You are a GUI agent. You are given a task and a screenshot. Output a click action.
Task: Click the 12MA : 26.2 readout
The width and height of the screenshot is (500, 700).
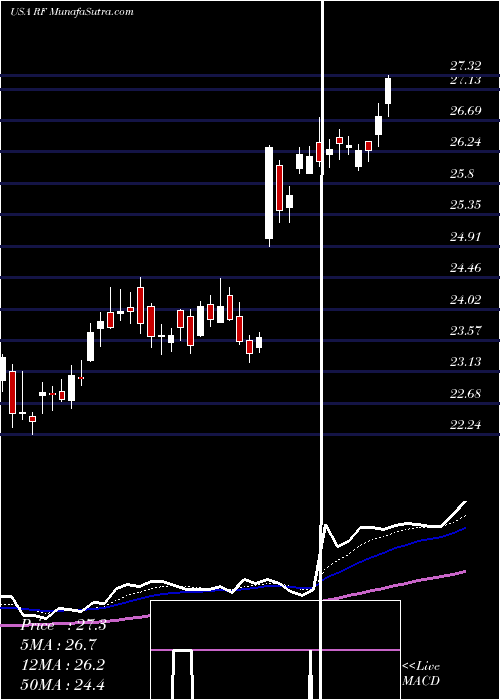click(x=62, y=665)
